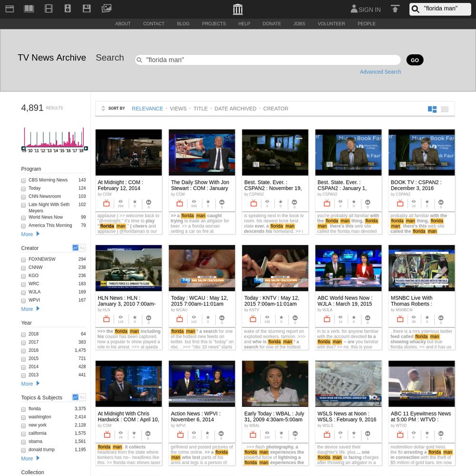Screen dimensions: 476x476
Task: Open the PROJECTS menu item
Action: 214,24
